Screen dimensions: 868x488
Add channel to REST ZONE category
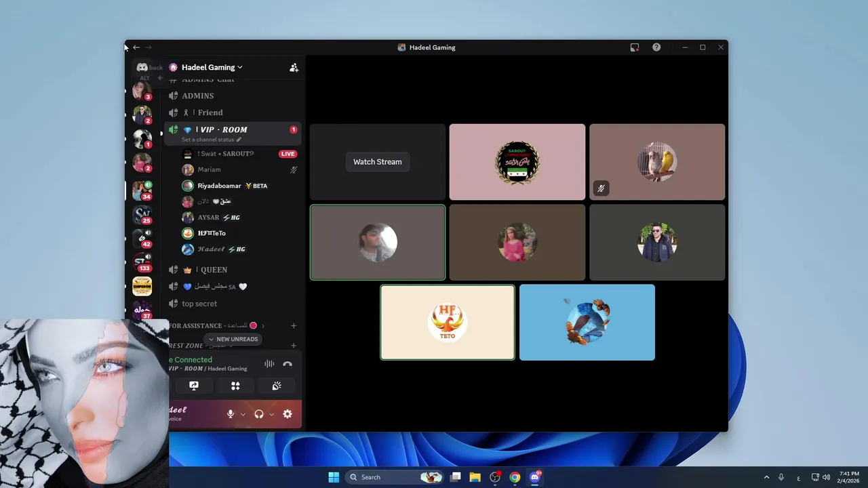(294, 346)
